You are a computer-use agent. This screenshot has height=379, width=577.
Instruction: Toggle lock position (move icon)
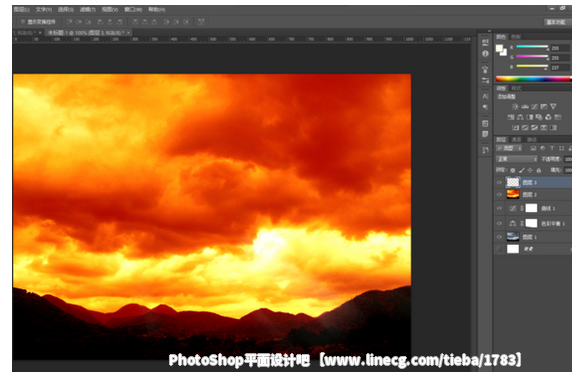click(530, 170)
